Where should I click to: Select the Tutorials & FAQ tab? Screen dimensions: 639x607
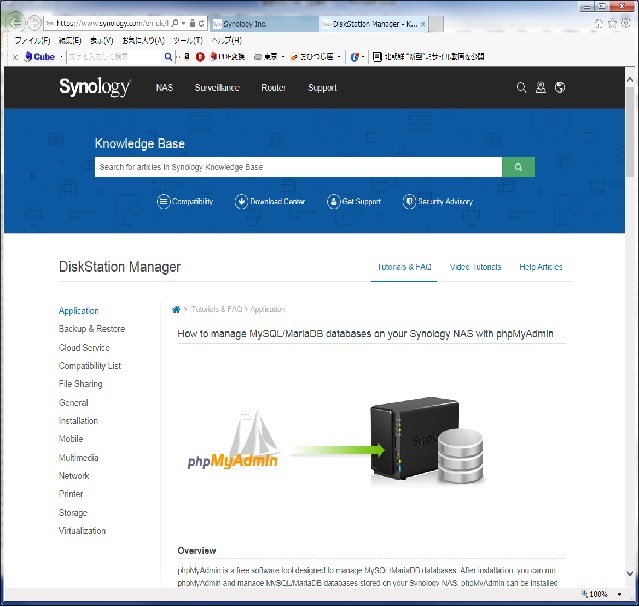(x=404, y=267)
